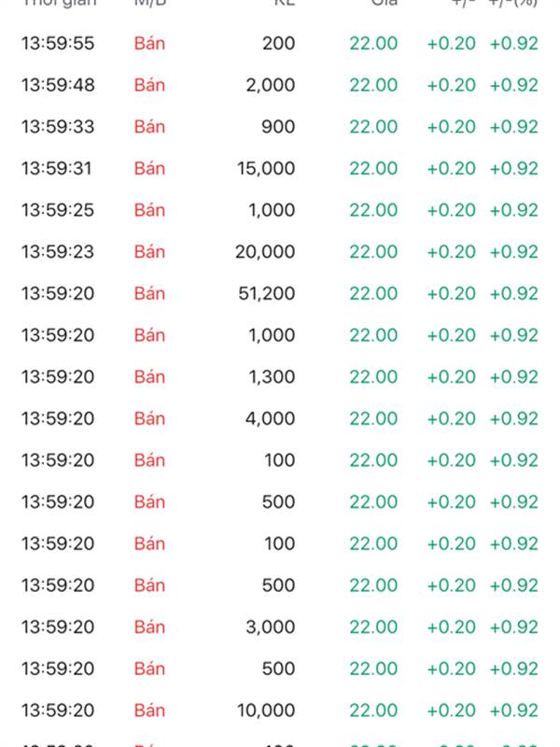Click "Bán" in the 13:59:55 row
This screenshot has height=747, width=560.
149,43
